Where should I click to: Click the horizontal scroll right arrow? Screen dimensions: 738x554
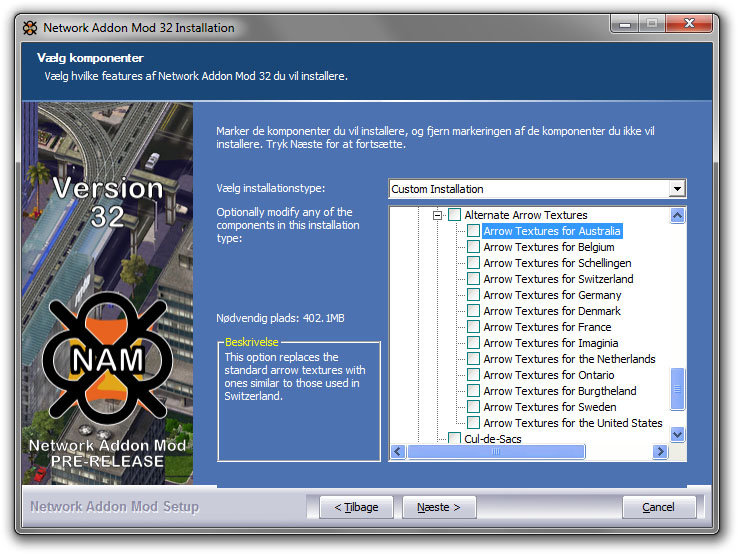pyautogui.click(x=660, y=451)
